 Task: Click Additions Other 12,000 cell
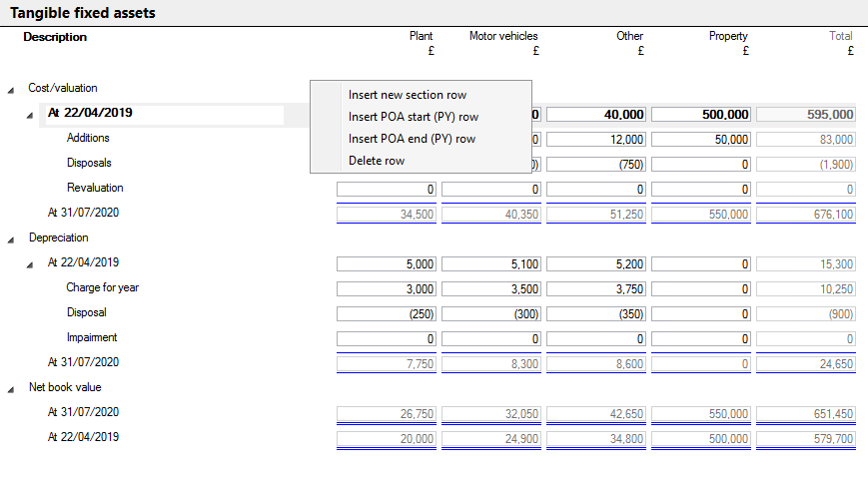pos(596,140)
